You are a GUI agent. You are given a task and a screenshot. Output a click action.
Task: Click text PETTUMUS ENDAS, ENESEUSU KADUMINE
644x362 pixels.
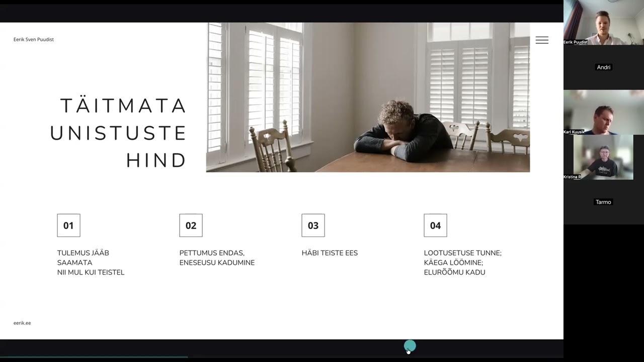pyautogui.click(x=217, y=257)
